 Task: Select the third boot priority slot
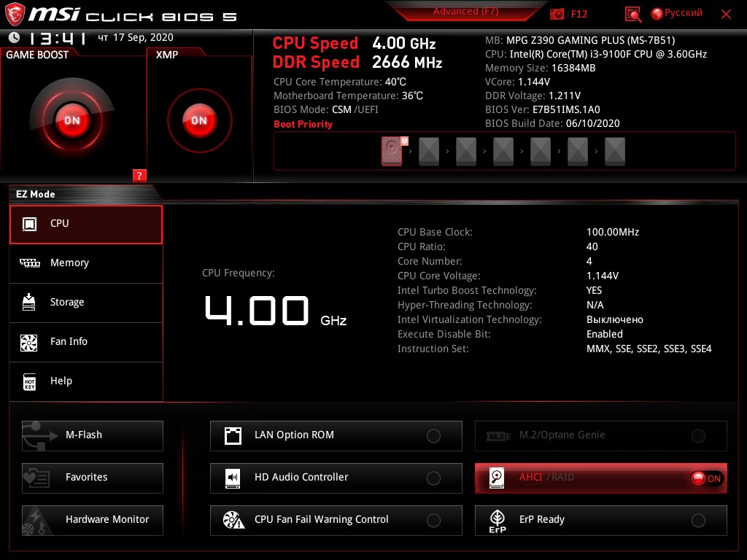click(x=466, y=152)
